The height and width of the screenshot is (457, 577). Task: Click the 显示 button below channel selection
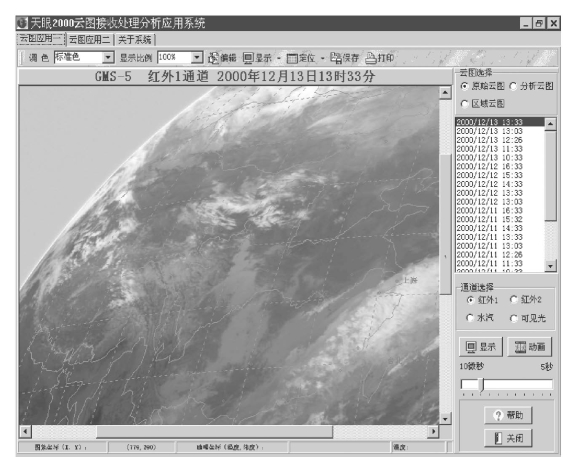(x=481, y=347)
